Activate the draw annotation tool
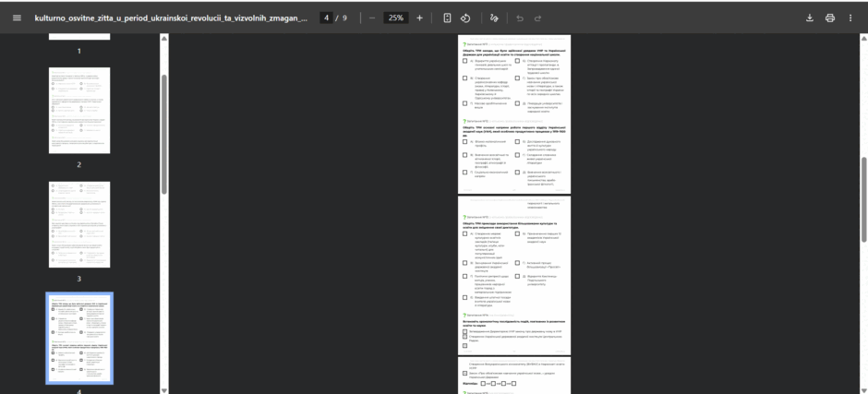 494,18
